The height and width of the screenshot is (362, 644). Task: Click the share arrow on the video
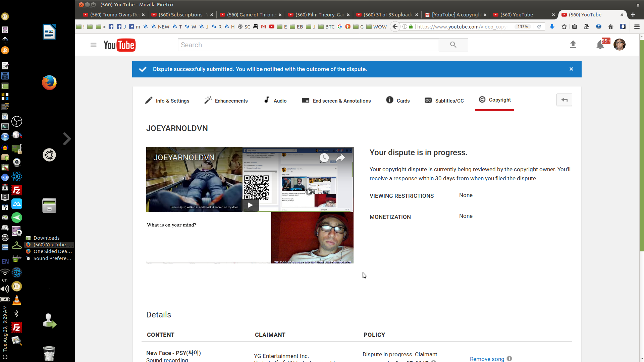pyautogui.click(x=341, y=158)
